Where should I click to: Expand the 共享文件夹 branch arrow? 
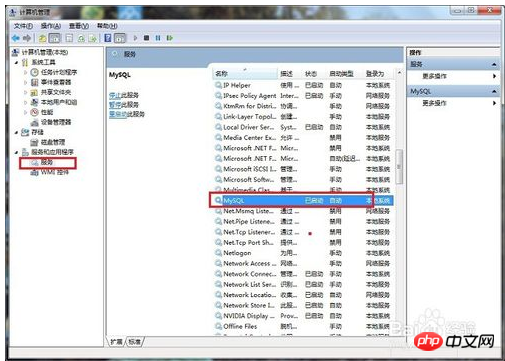pos(26,92)
